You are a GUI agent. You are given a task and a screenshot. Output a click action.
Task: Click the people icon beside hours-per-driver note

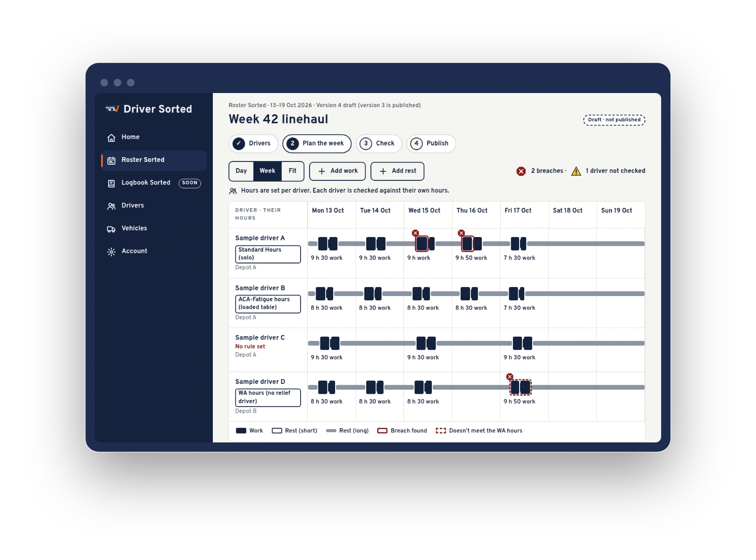pos(233,191)
